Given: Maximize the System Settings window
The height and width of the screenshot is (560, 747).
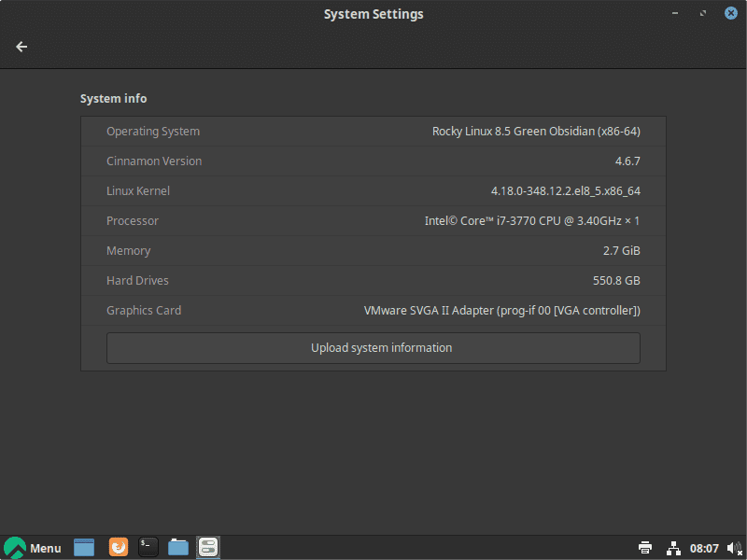Looking at the screenshot, I should coord(703,13).
